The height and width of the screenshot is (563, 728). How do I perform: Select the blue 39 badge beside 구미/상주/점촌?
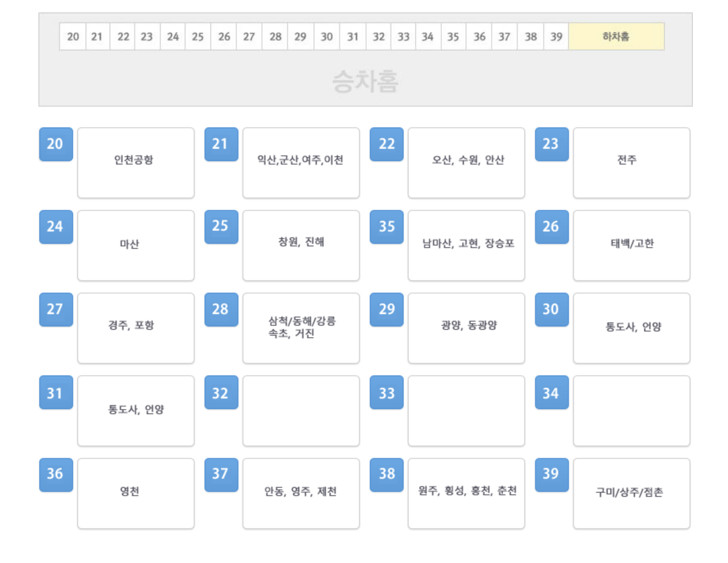(x=552, y=475)
